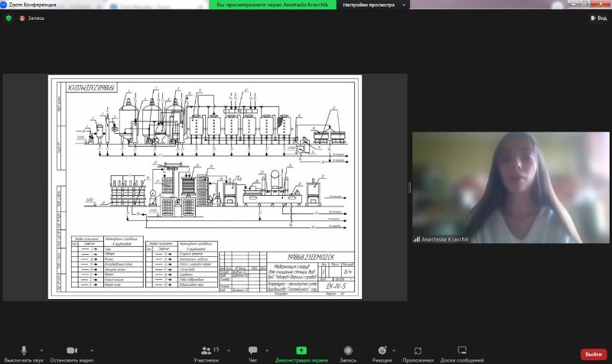Click the Запись record icon in toolbar
The image size is (612, 364).
(x=347, y=350)
